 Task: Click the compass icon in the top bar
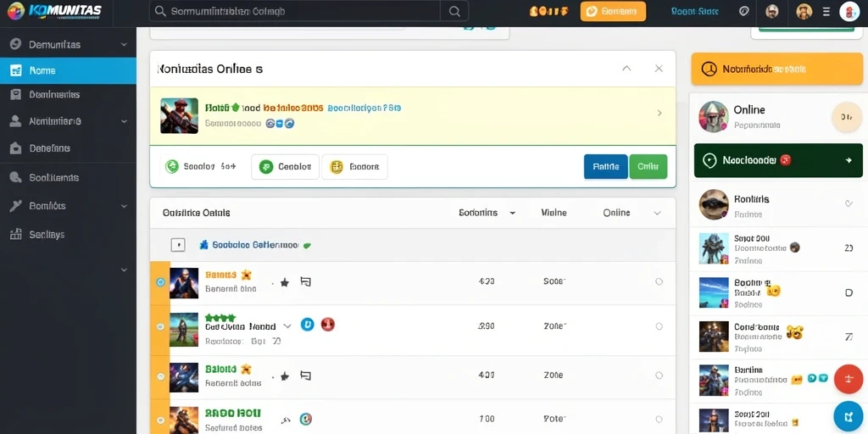pyautogui.click(x=744, y=11)
